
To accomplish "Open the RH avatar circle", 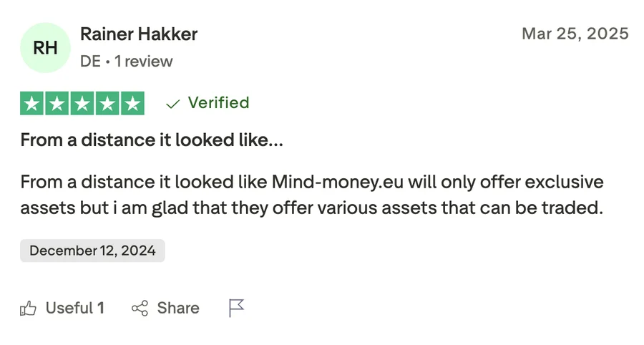I will point(46,47).
